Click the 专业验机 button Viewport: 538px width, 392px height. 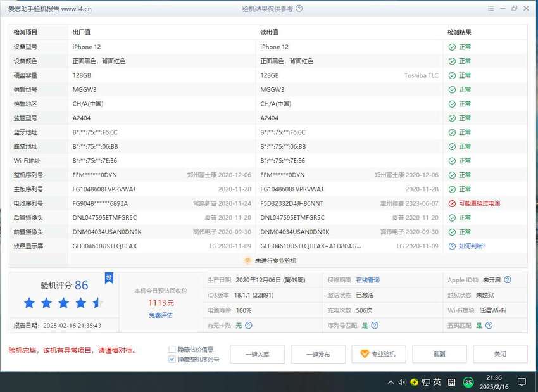378,354
